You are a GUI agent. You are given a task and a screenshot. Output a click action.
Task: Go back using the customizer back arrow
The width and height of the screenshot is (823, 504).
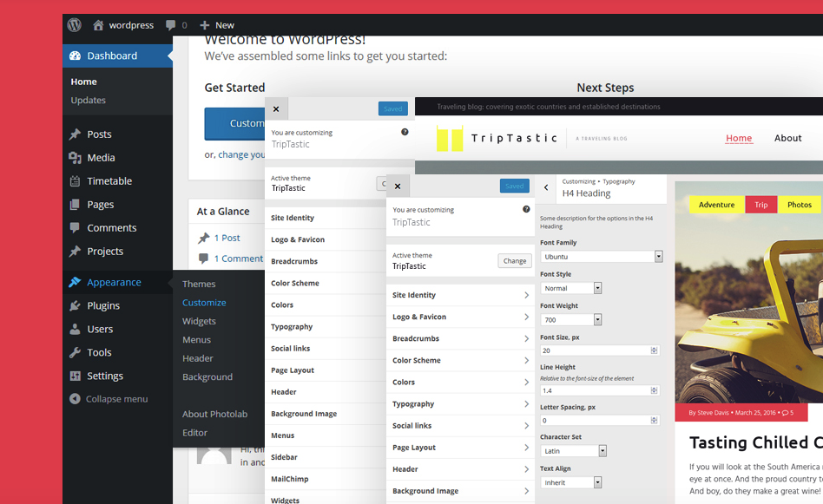[546, 187]
